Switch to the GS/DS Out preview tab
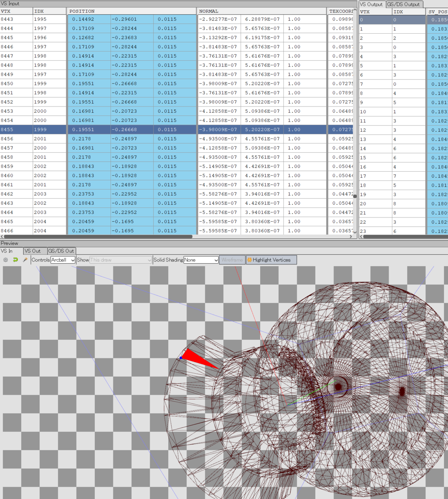This screenshot has height=499, width=448. coord(61,251)
